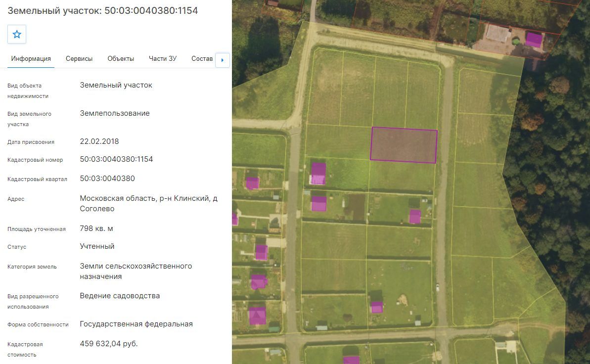Show more tabs with the arrow button
This screenshot has width=590, height=364.
(223, 60)
